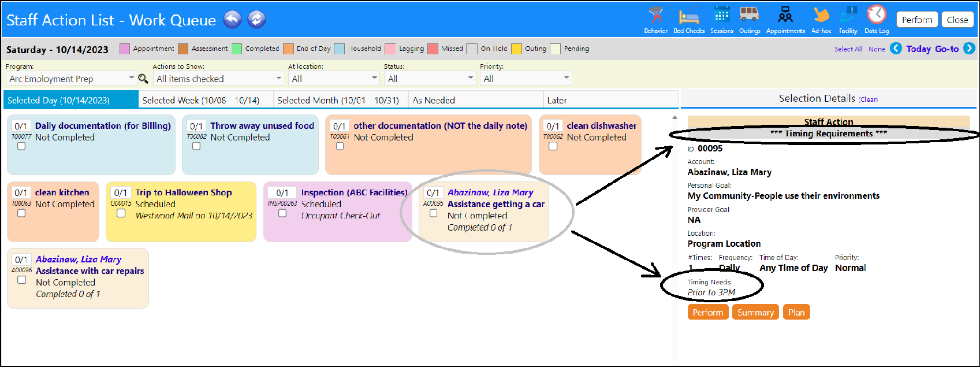This screenshot has height=367, width=980.
Task: Open the At location dropdown
Action: (334, 79)
